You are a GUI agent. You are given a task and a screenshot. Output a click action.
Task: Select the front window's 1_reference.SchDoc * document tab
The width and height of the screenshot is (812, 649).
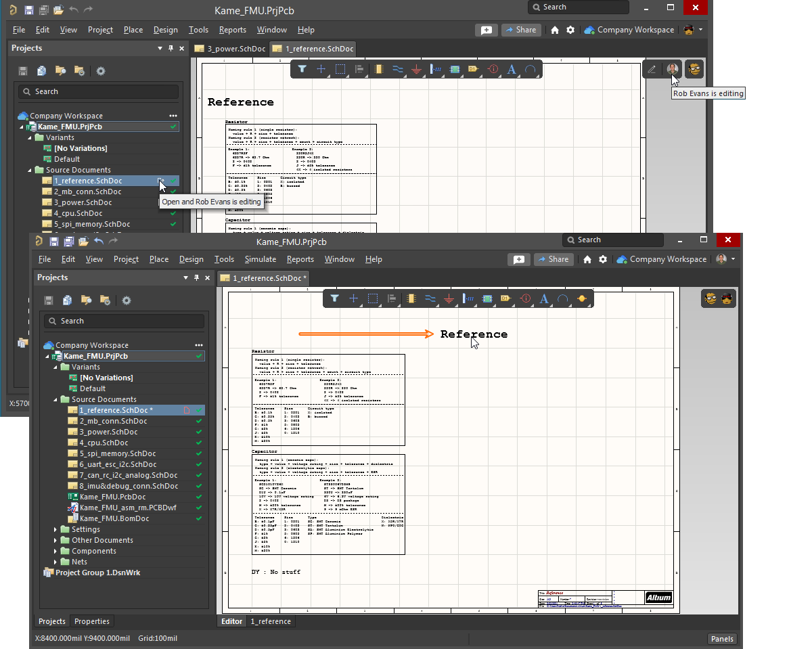pyautogui.click(x=263, y=278)
